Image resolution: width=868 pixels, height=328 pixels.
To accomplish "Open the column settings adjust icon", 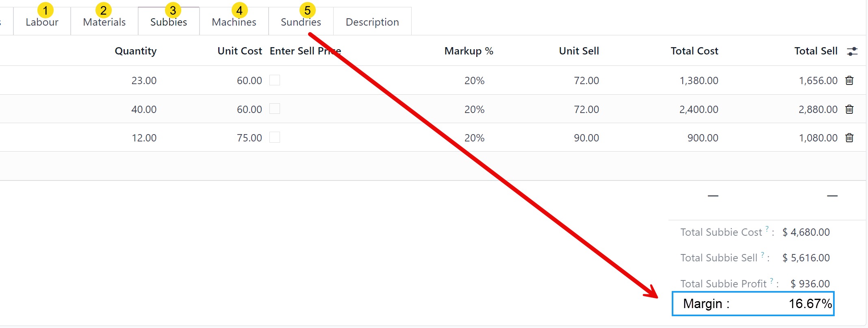I will pos(852,51).
